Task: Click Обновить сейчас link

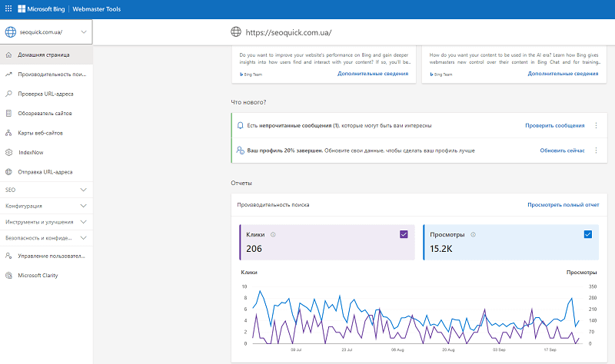Action: [562, 151]
